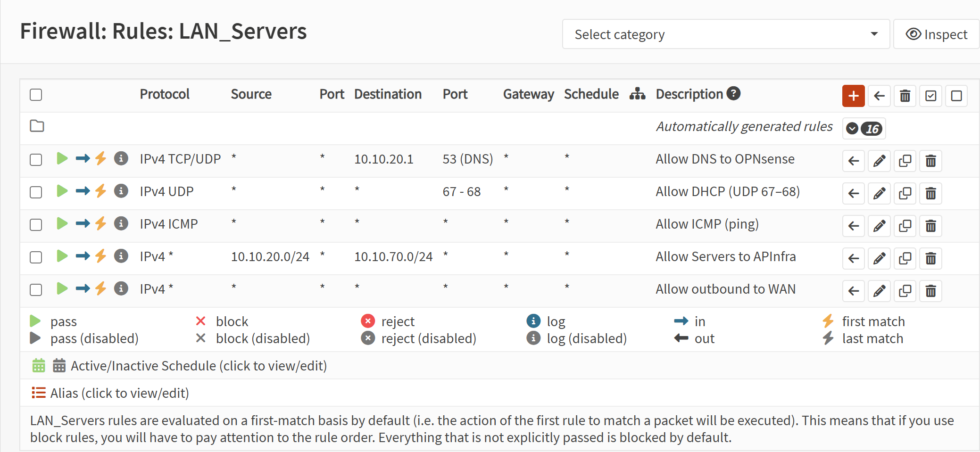Viewport: 980px width, 452px height.
Task: Click the orange add rule plus button
Action: (x=853, y=96)
